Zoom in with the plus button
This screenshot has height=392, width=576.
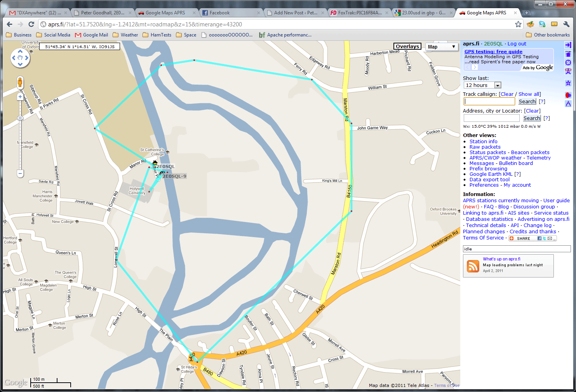20,97
